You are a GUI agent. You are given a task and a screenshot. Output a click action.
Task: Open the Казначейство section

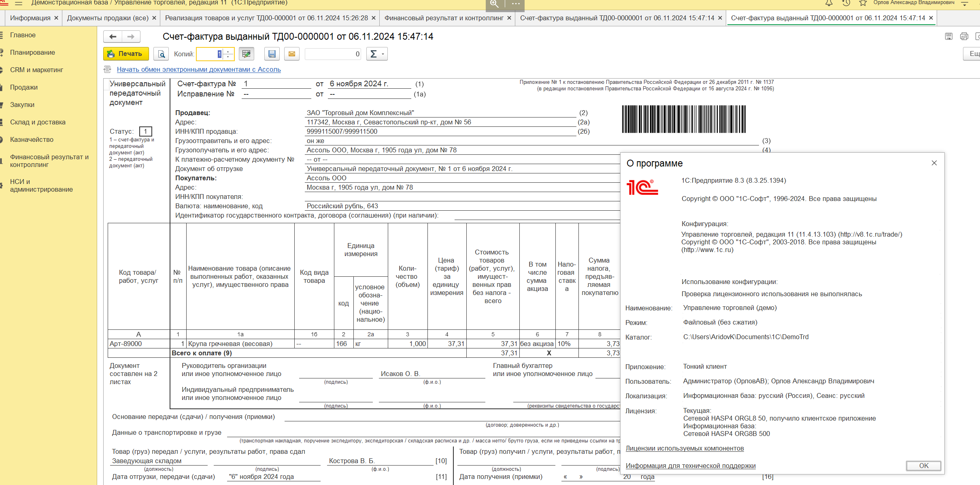coord(32,140)
